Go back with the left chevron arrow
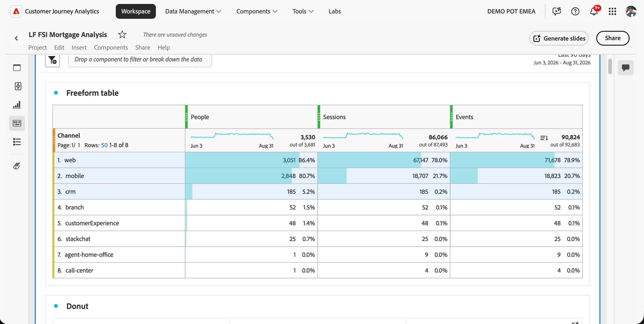This screenshot has width=644, height=324. click(16, 38)
